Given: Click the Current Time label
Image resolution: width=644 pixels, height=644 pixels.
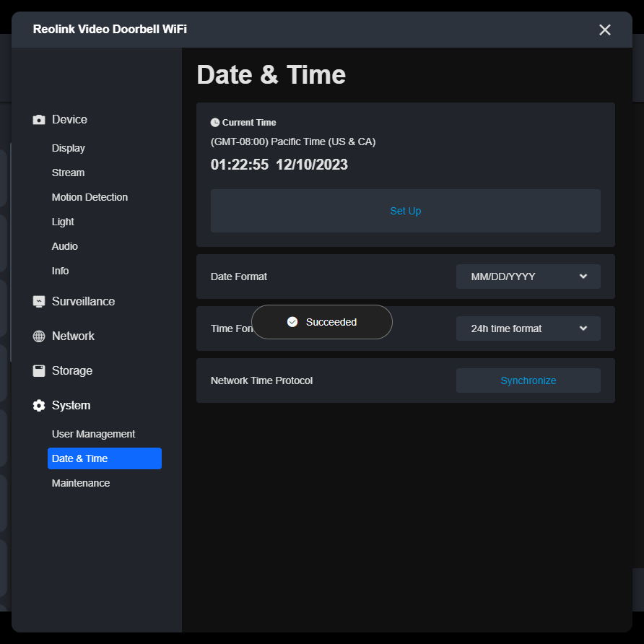Looking at the screenshot, I should (249, 123).
